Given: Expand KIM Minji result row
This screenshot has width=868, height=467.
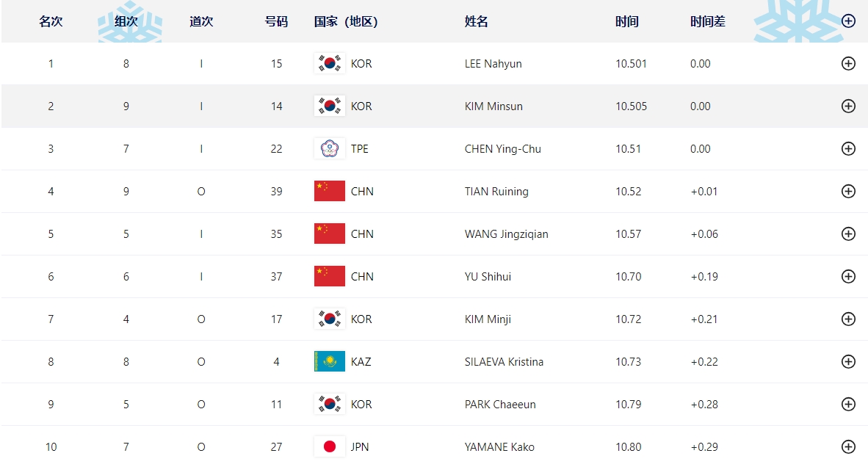Looking at the screenshot, I should click(x=848, y=319).
